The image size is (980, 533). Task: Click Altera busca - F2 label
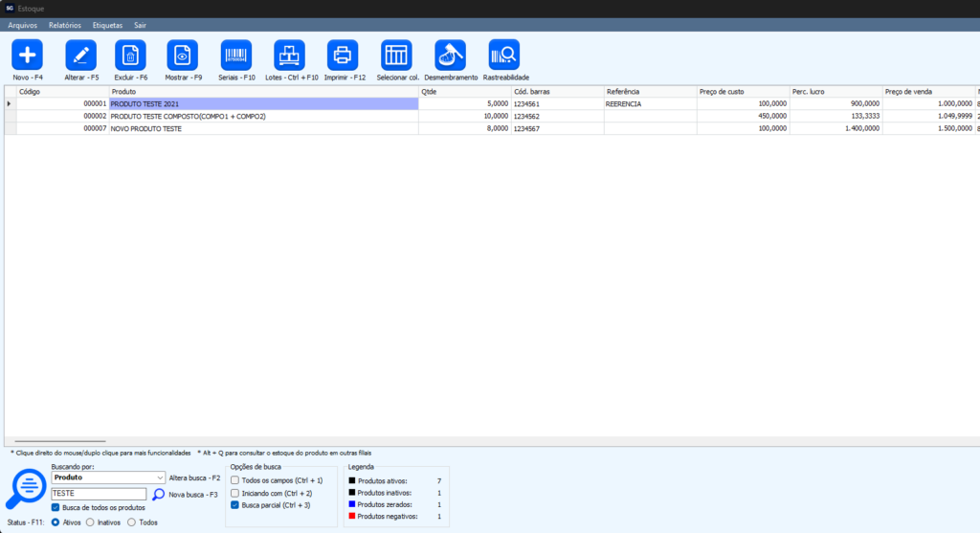194,478
